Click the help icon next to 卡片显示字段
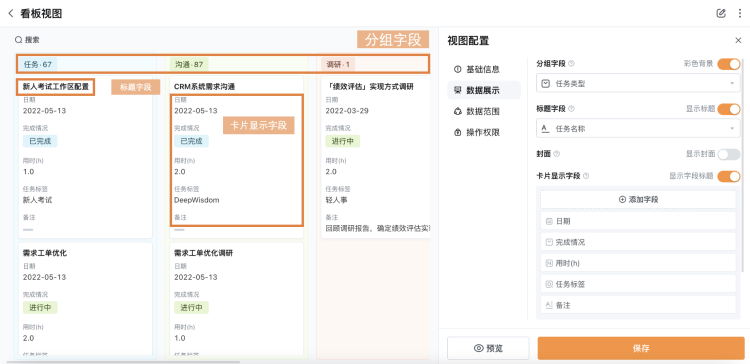 click(586, 176)
